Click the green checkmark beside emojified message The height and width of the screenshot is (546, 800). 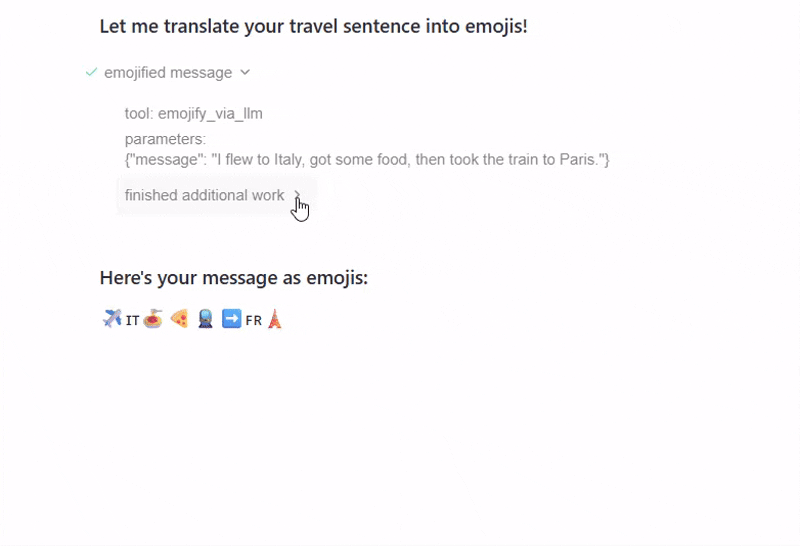click(x=92, y=72)
